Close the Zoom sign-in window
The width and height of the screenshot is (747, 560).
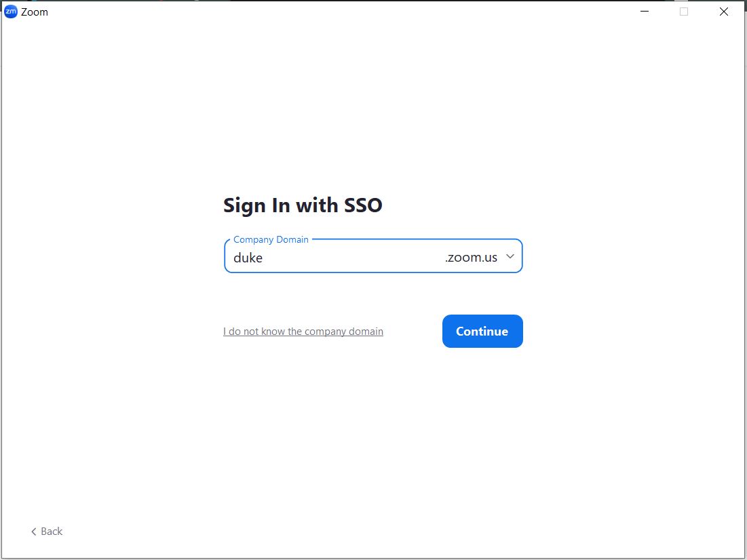723,12
